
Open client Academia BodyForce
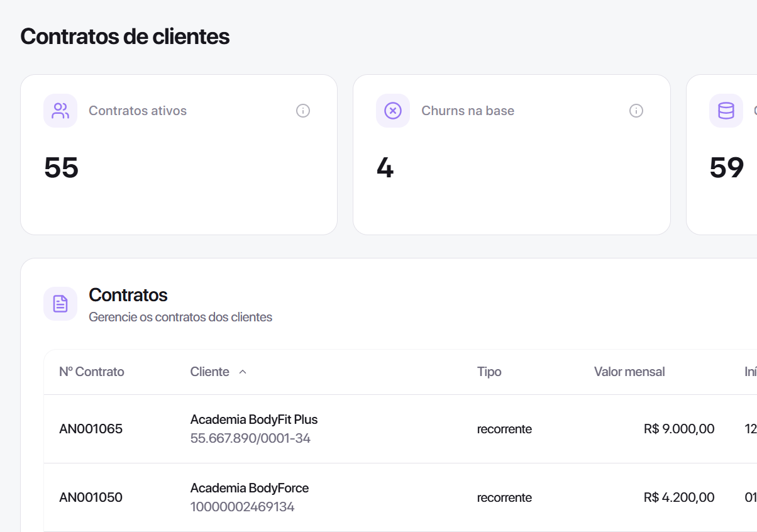[x=250, y=488]
